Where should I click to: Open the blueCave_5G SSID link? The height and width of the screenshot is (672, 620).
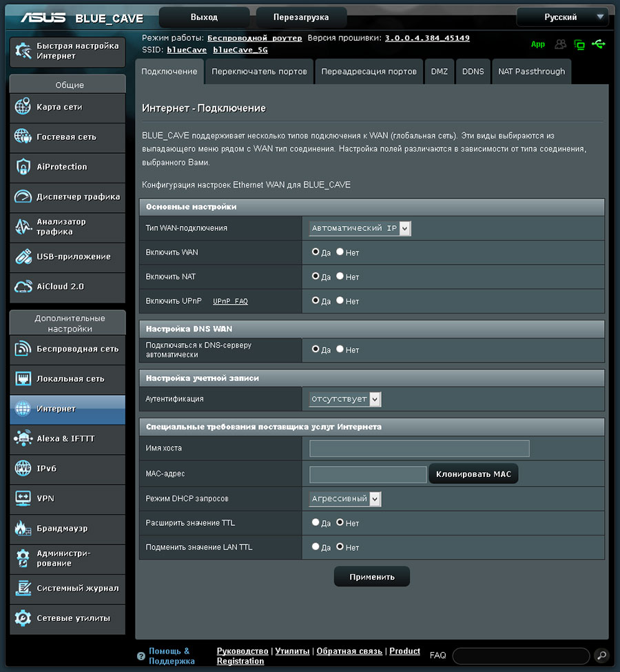[240, 50]
